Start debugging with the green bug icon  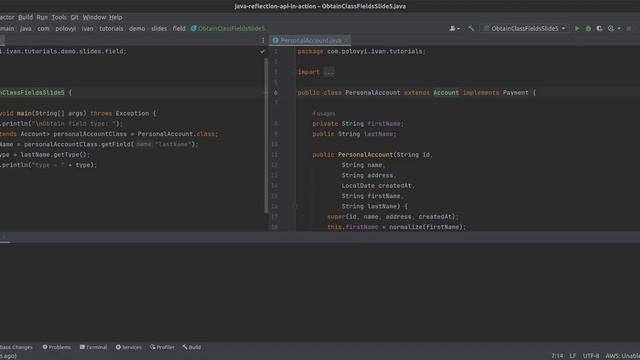click(588, 29)
